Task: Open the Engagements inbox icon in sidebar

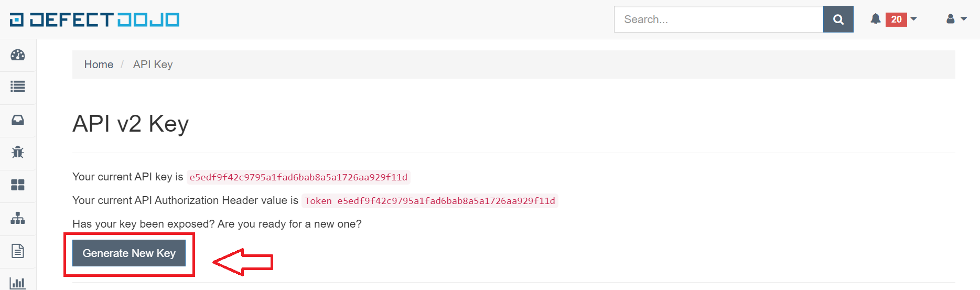Action: (18, 120)
